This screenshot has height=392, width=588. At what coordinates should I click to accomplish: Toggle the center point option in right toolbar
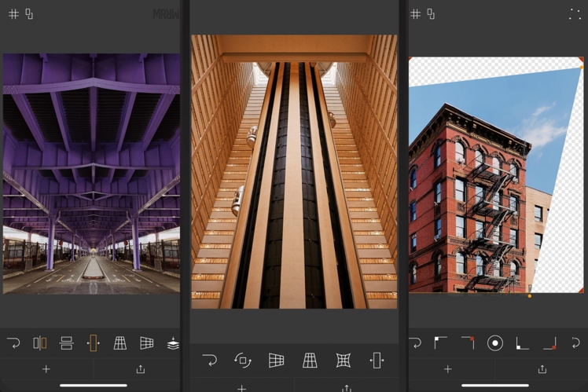pos(495,343)
